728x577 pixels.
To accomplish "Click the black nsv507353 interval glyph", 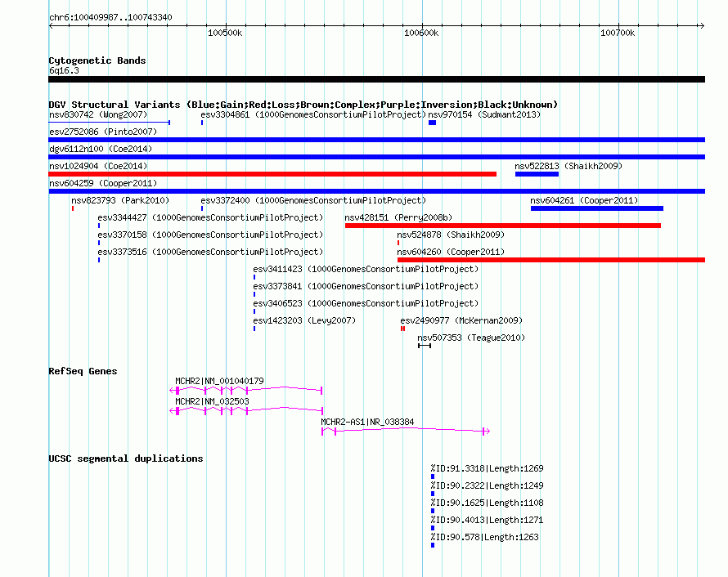I will pos(425,346).
